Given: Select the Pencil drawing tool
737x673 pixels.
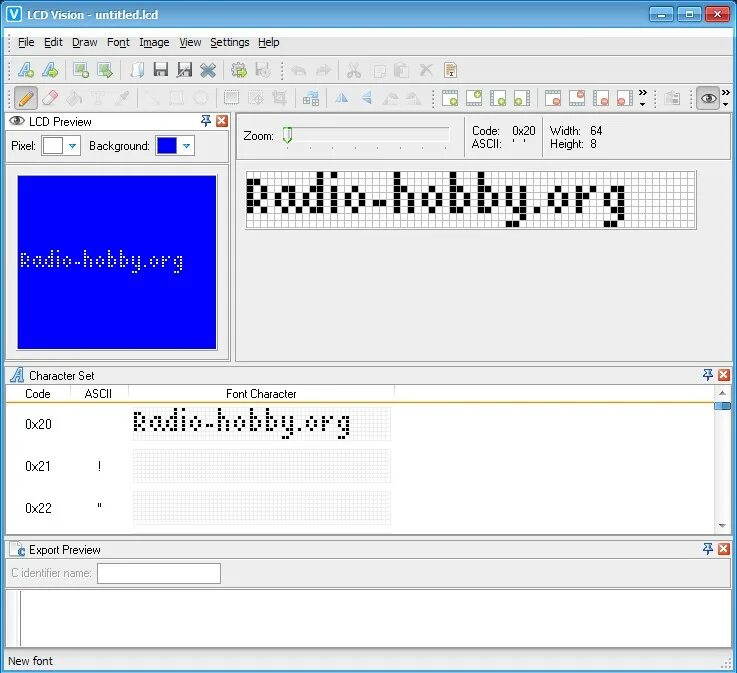Looking at the screenshot, I should [26, 98].
